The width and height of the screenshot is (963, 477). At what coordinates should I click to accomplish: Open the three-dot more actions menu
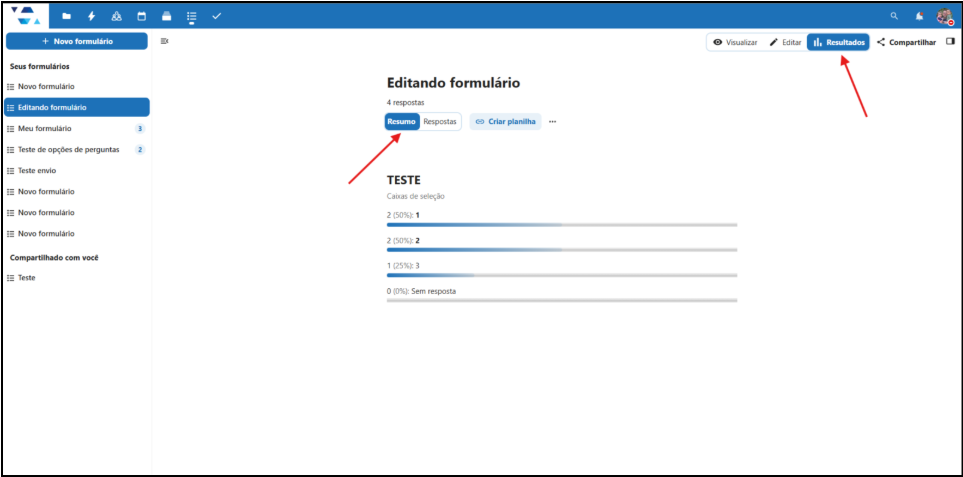[552, 122]
